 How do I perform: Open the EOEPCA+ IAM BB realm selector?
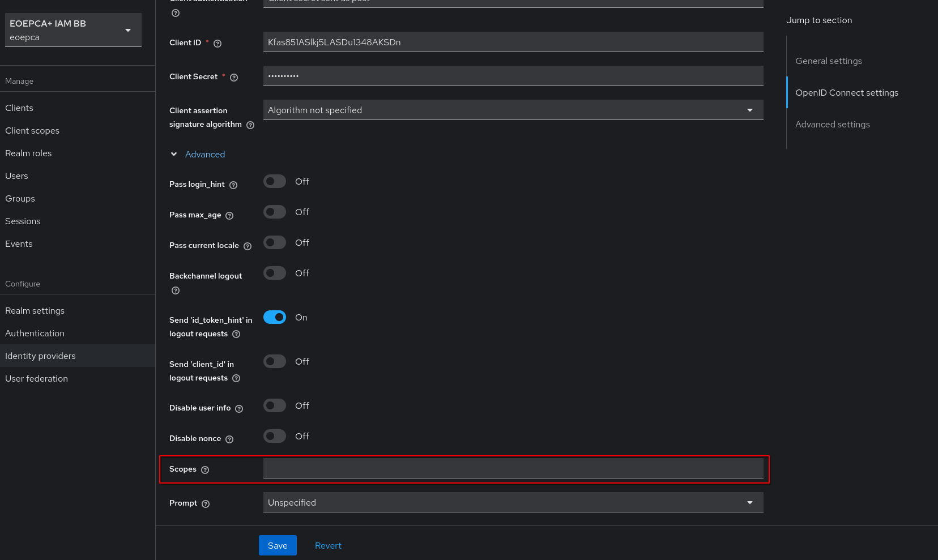tap(73, 30)
